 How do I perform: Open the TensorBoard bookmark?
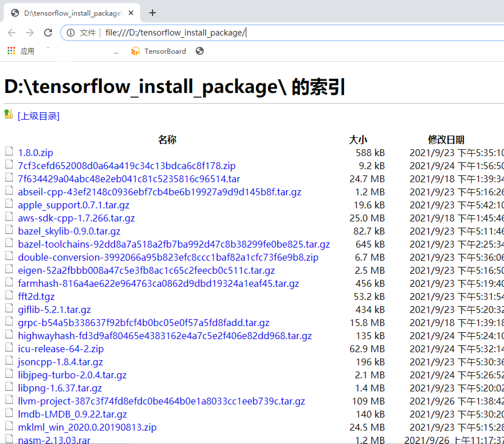[x=159, y=51]
